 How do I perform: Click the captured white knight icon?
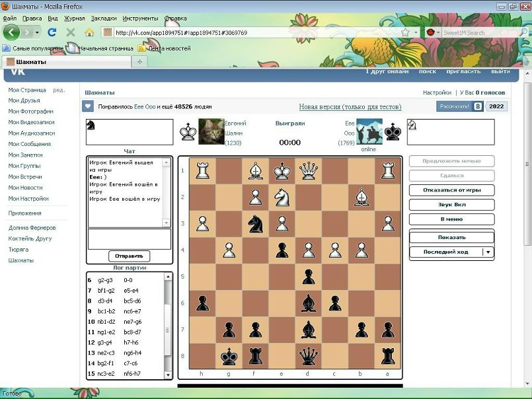pyautogui.click(x=412, y=125)
